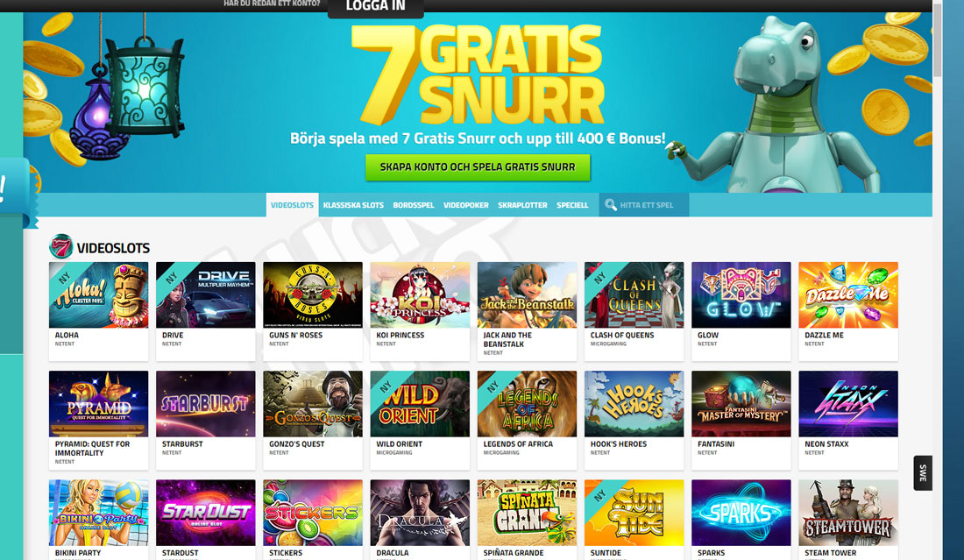Launch the Starburst game tile
Viewport: 964px width, 560px height.
[205, 404]
